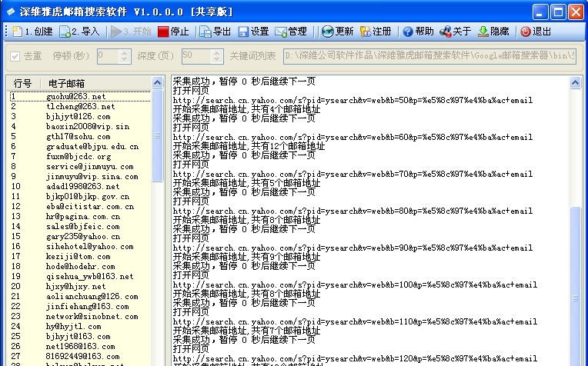Click the 创建 (create) toolbar icon

pos(18,32)
